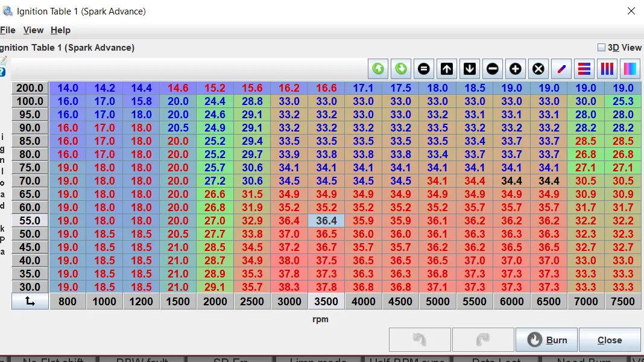Click the add (plus) toolbar icon
Image resolution: width=644 pixels, height=362 pixels.
516,69
